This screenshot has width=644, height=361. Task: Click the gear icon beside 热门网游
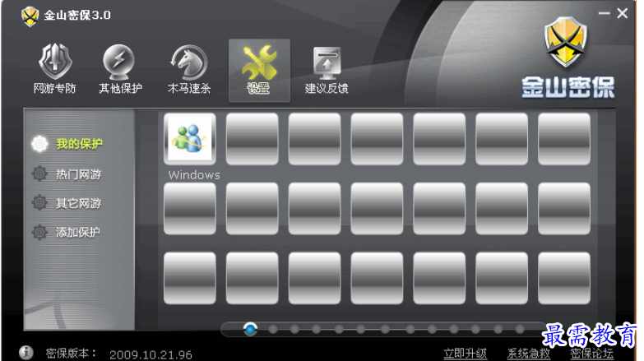click(39, 174)
